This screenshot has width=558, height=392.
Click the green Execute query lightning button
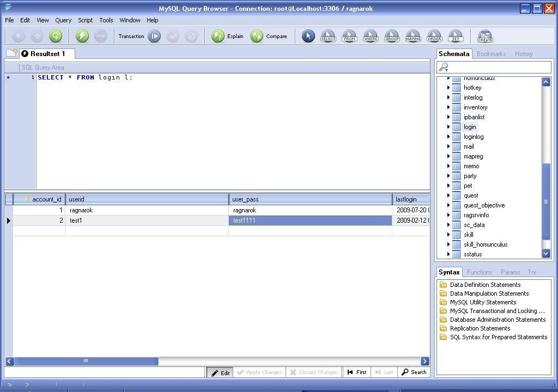[82, 36]
